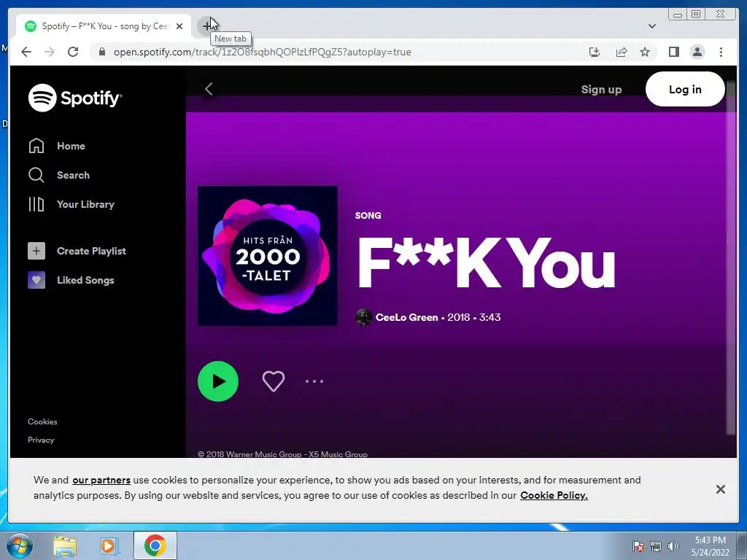Click the Log in button
747x560 pixels.
(x=685, y=89)
